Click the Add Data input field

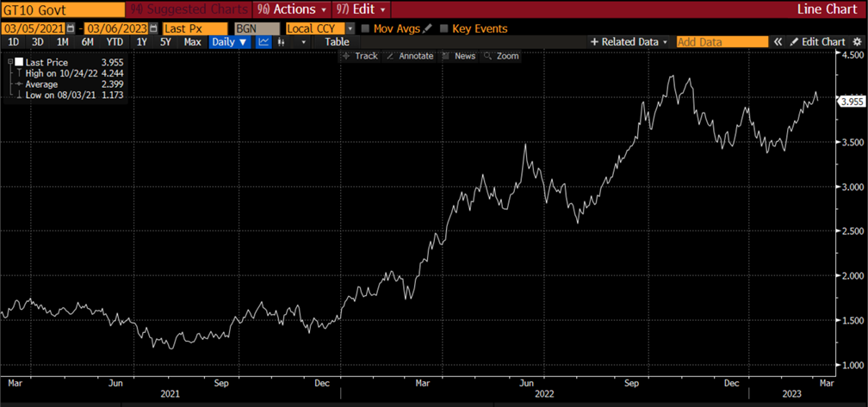coord(722,41)
